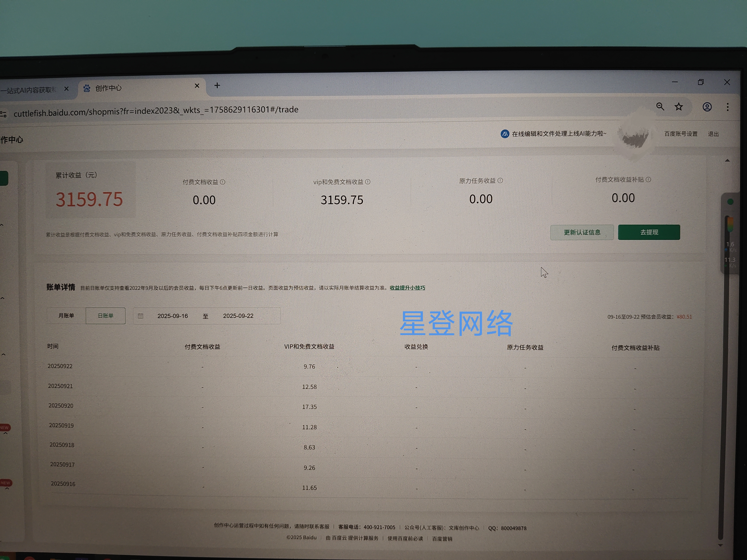Click the site settings icon in address bar
The width and height of the screenshot is (747, 560).
coord(3,114)
